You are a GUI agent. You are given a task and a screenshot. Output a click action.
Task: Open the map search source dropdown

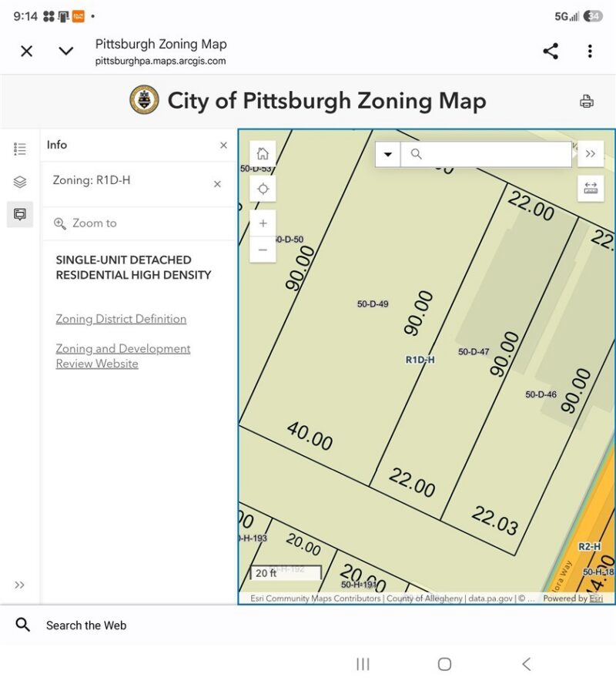click(x=387, y=154)
